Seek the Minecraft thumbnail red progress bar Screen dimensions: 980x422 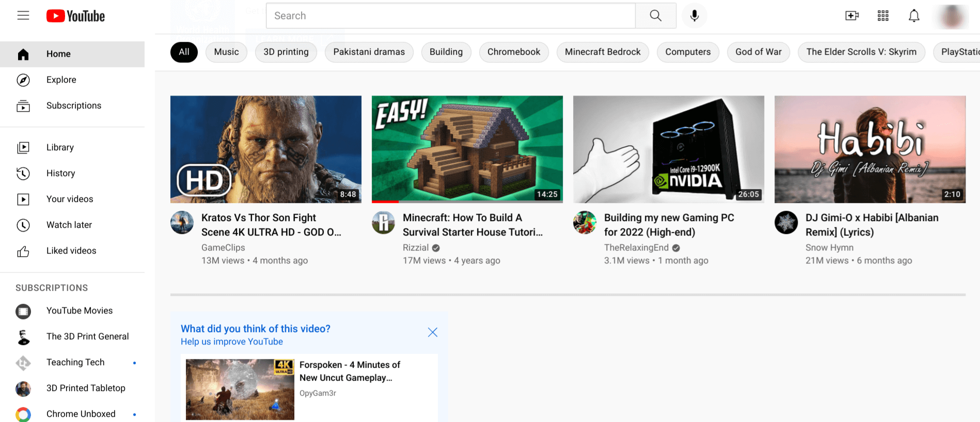(385, 201)
